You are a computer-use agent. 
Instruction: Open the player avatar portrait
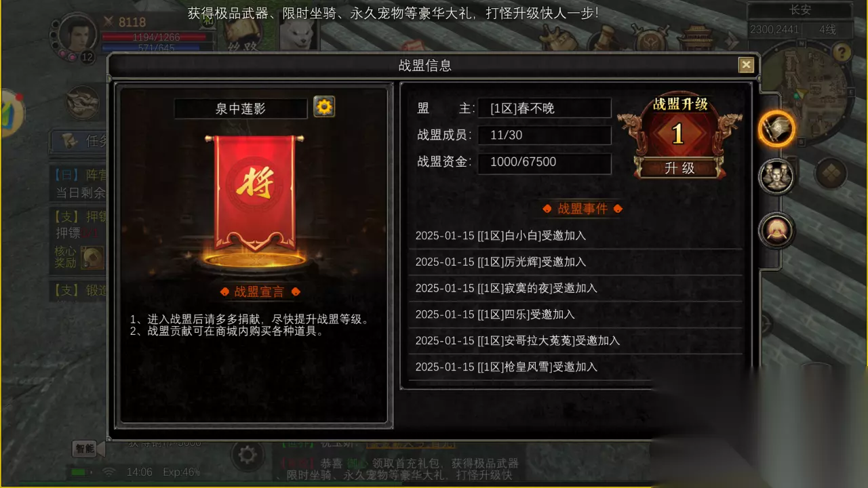click(77, 34)
